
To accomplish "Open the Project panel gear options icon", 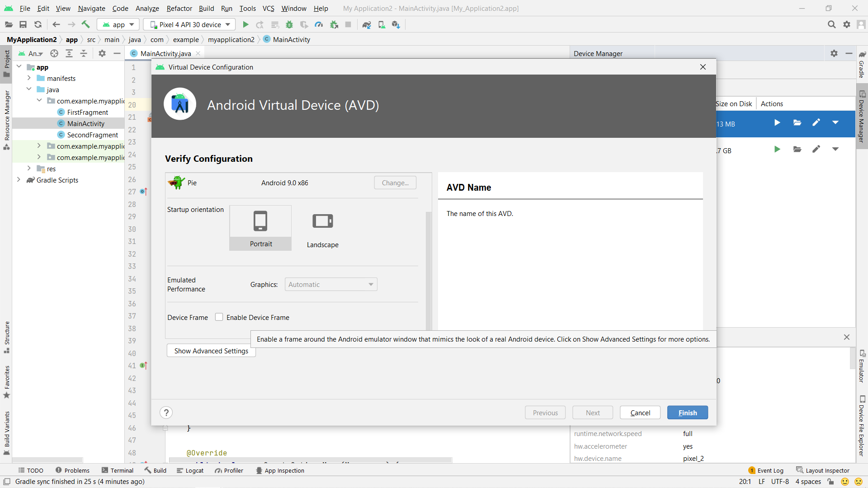I will pyautogui.click(x=102, y=53).
